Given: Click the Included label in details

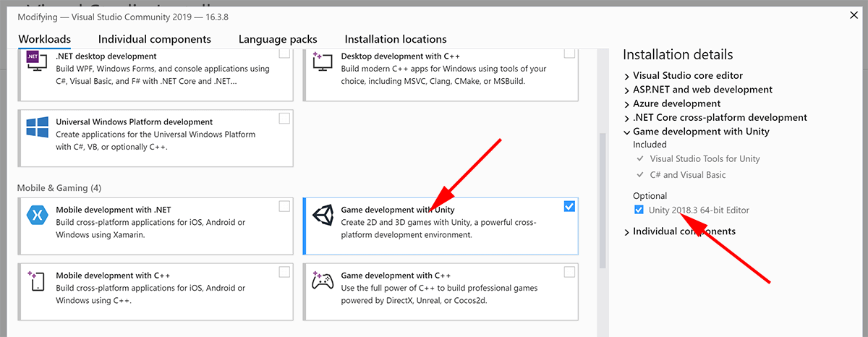Looking at the screenshot, I should pyautogui.click(x=650, y=144).
